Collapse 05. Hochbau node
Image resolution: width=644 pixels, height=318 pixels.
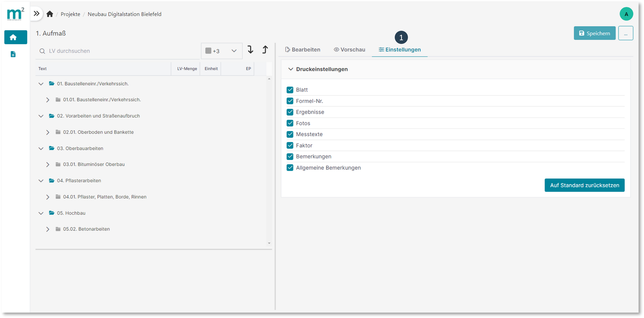coord(41,213)
